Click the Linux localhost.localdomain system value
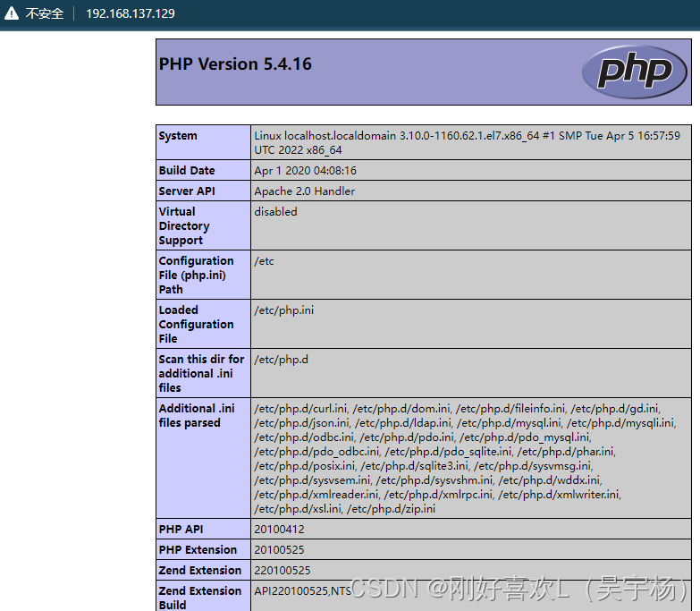Screen dimensions: 700x611 467,142
